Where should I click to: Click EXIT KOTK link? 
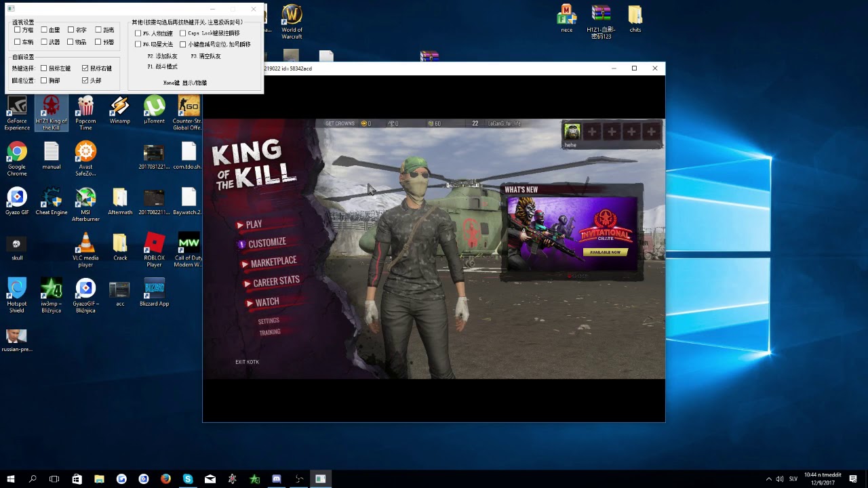(x=247, y=362)
